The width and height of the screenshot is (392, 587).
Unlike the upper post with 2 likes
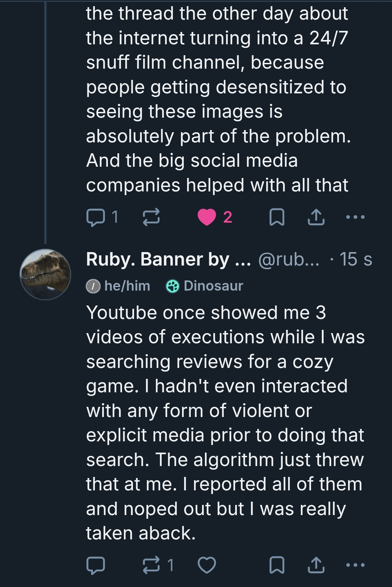tap(207, 217)
